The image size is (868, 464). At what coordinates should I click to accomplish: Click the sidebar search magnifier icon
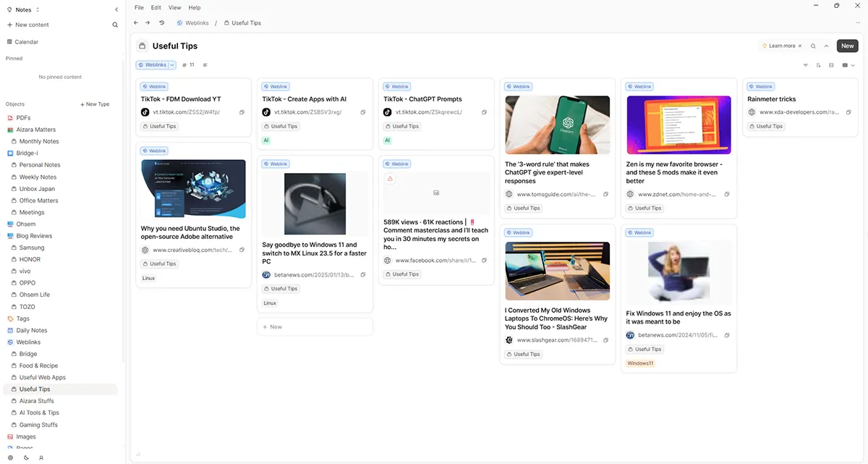[x=115, y=25]
